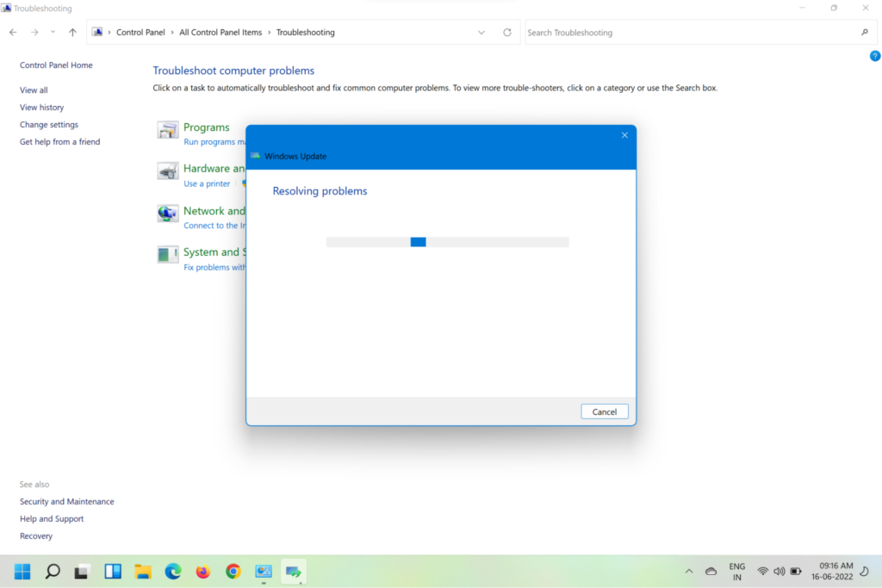882x588 pixels.
Task: Open the recent locations dropdown arrow
Action: 53,33
